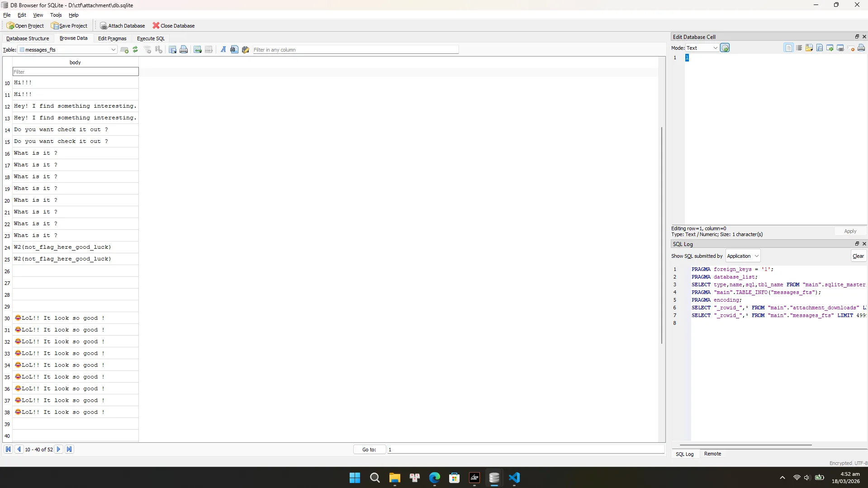Viewport: 868px width, 488px height.
Task: Switch to the Browse Data tab
Action: [73, 38]
